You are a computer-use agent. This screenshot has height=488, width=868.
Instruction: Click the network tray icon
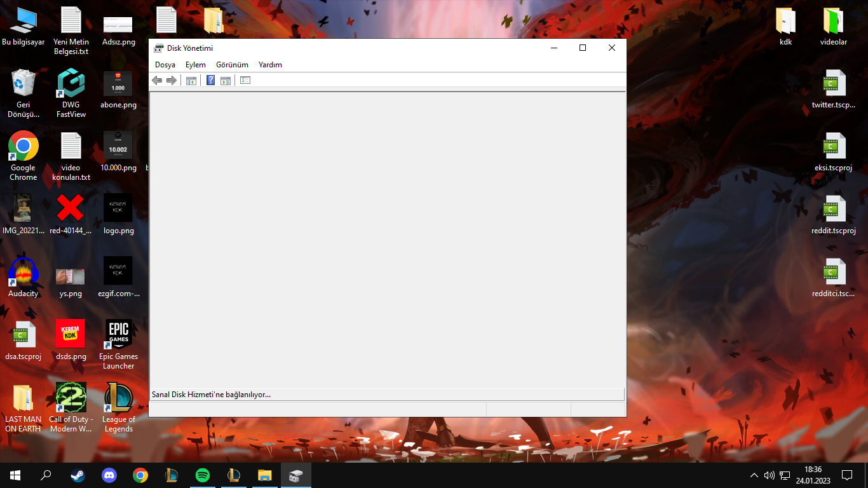tap(785, 475)
